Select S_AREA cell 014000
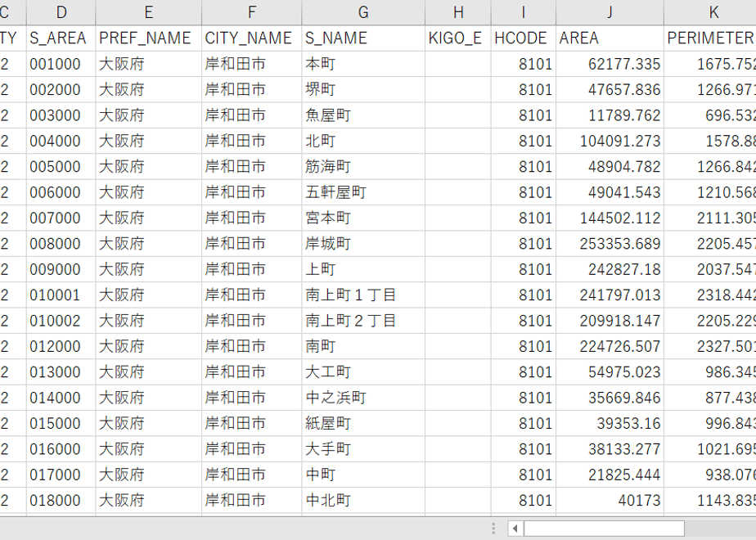756x540 pixels. coord(61,398)
